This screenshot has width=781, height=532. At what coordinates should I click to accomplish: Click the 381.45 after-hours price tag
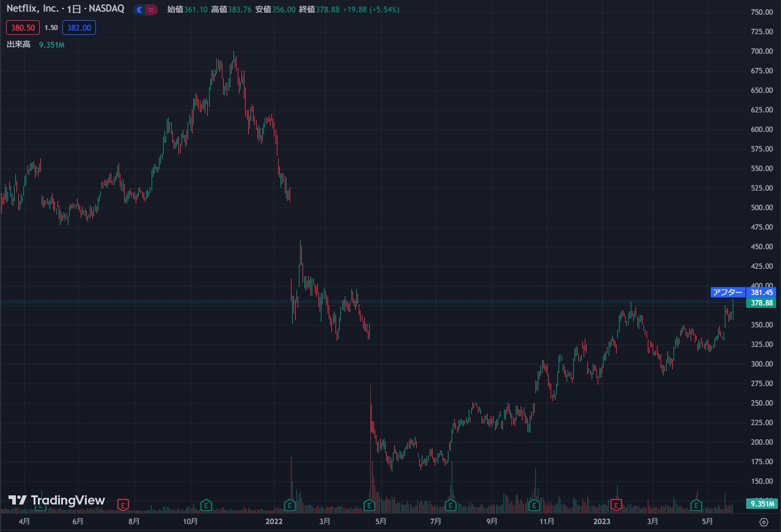(761, 293)
